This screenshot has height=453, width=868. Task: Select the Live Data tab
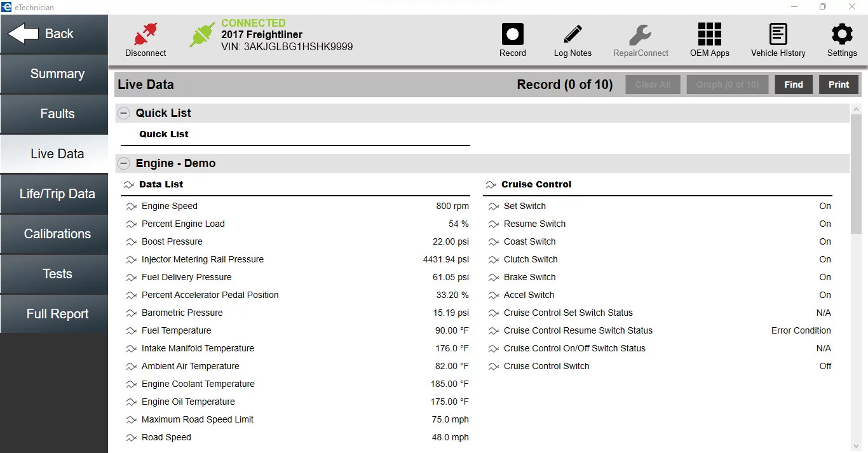click(54, 154)
